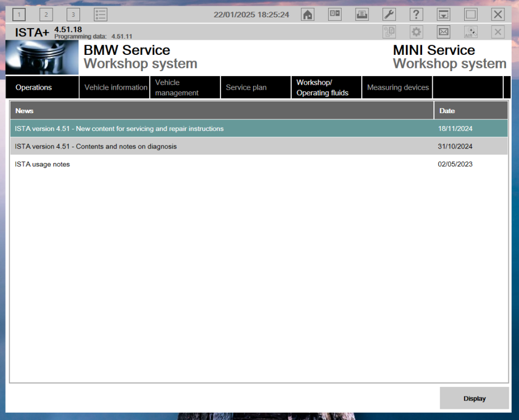Click the maximize window square icon
The width and height of the screenshot is (519, 420).
point(471,15)
